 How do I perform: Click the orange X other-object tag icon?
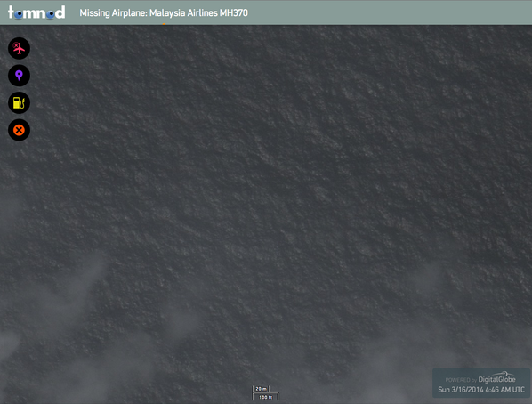tap(19, 130)
